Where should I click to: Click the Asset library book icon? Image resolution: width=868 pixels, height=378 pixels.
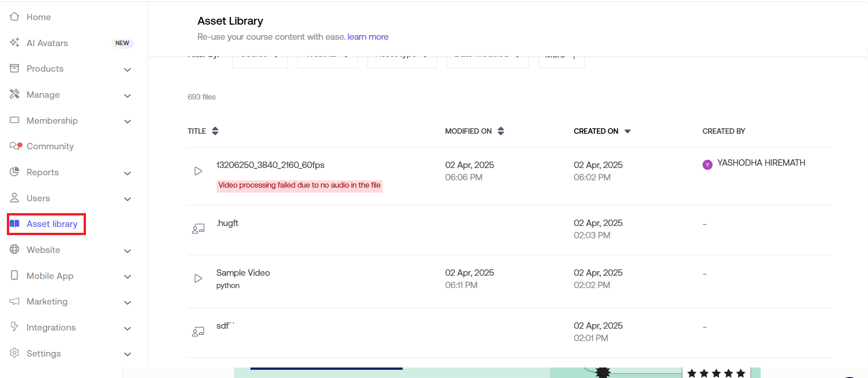pyautogui.click(x=15, y=224)
